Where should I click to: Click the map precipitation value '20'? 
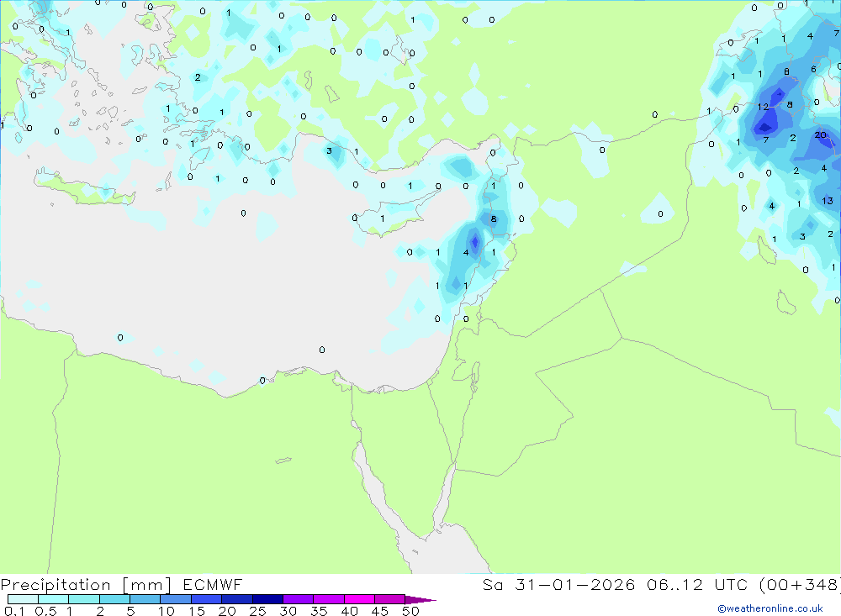tap(821, 135)
